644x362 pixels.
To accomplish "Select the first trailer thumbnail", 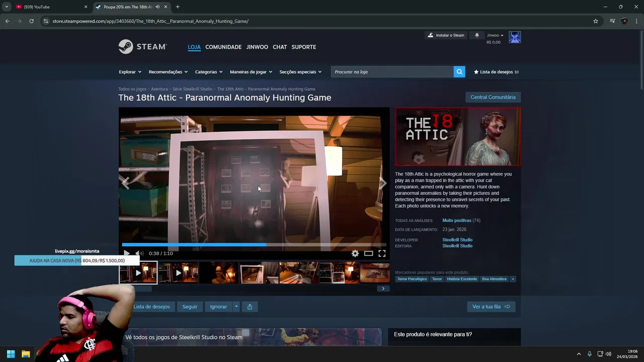I will (x=138, y=273).
